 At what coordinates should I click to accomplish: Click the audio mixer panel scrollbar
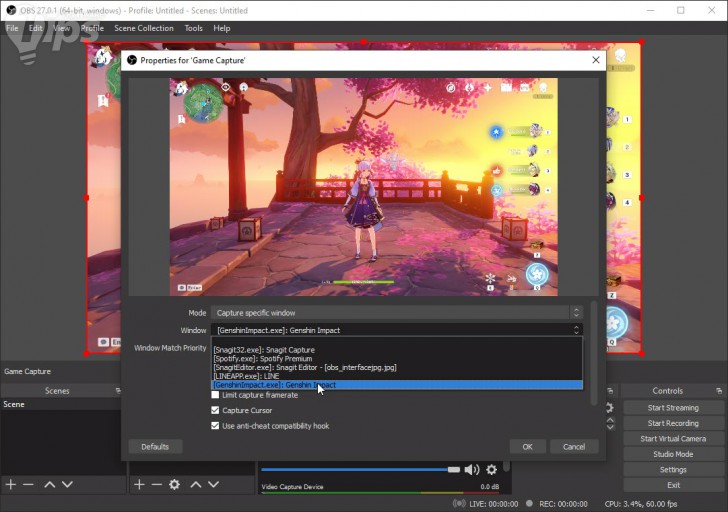point(507,466)
